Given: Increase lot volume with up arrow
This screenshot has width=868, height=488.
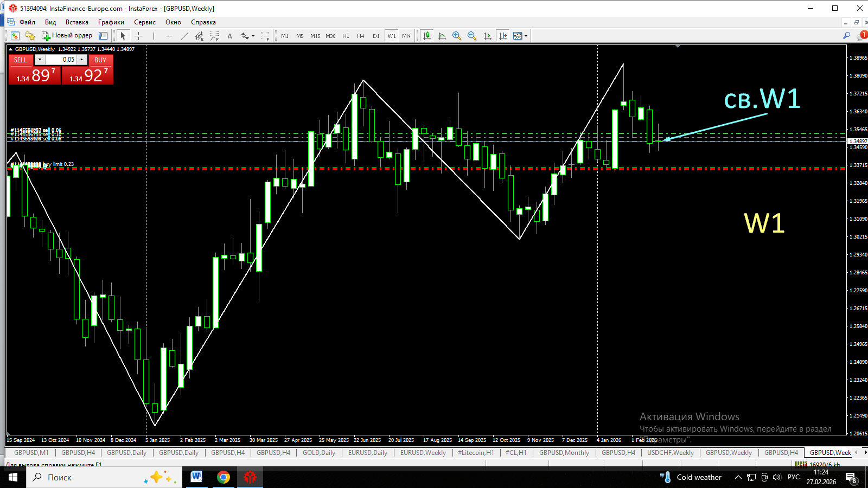Looking at the screenshot, I should [82, 60].
